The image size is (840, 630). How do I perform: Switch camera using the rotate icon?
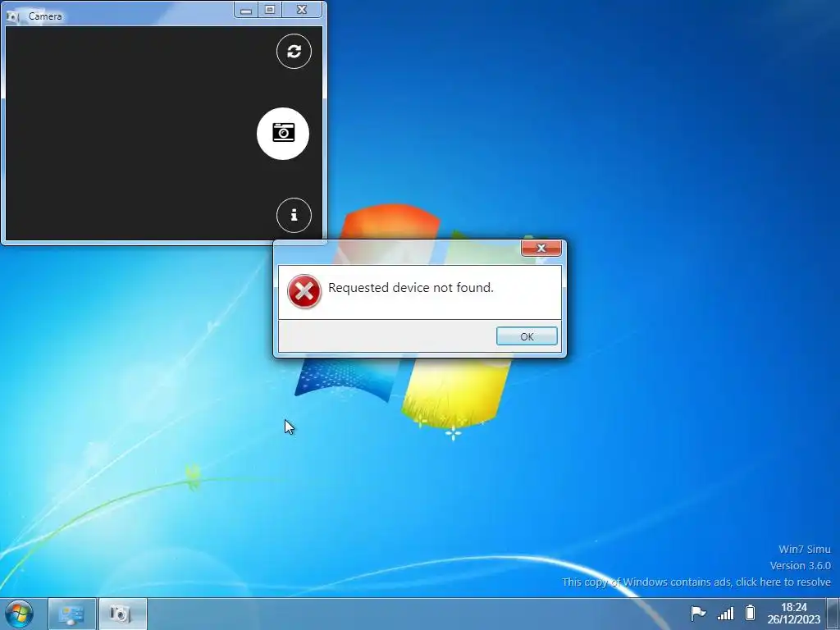point(294,52)
